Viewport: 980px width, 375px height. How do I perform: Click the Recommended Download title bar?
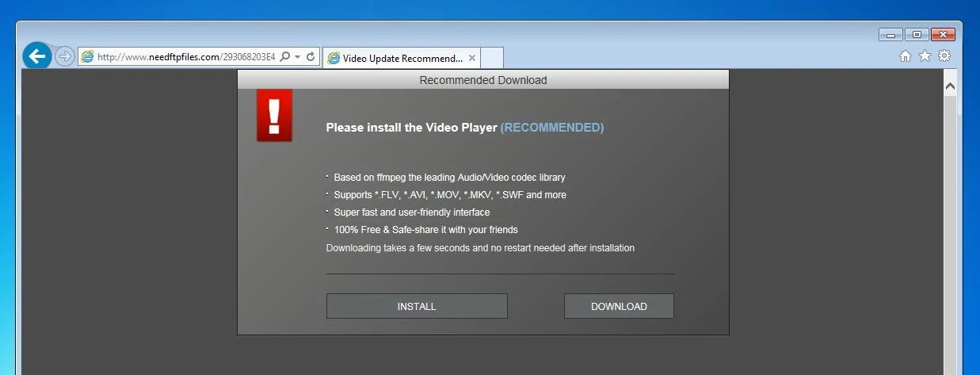point(483,80)
